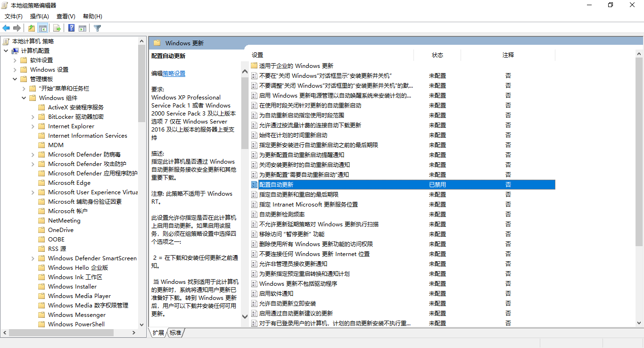Click the 计算机配置 computer icon
Screen dimensions: 644x348
tap(15, 51)
